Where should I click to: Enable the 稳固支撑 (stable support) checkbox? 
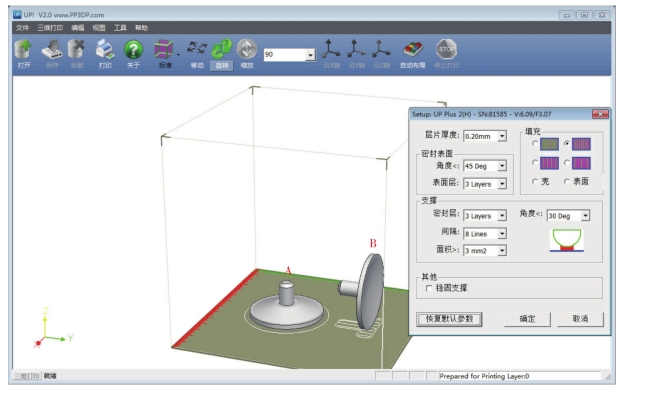tap(429, 288)
